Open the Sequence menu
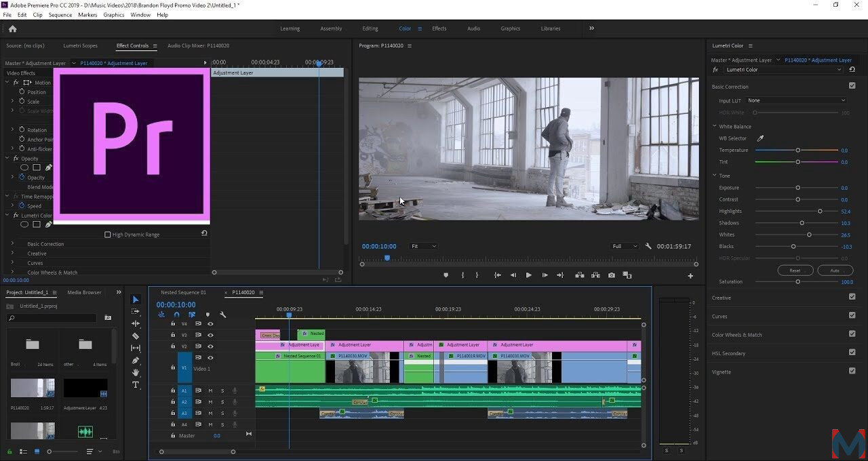Viewport: 868px width, 461px height. click(x=60, y=14)
